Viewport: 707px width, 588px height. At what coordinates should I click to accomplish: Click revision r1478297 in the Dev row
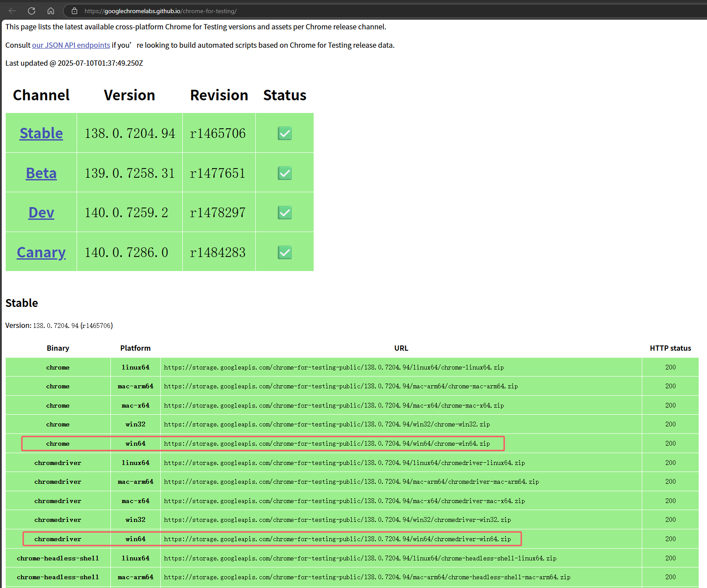(x=218, y=212)
